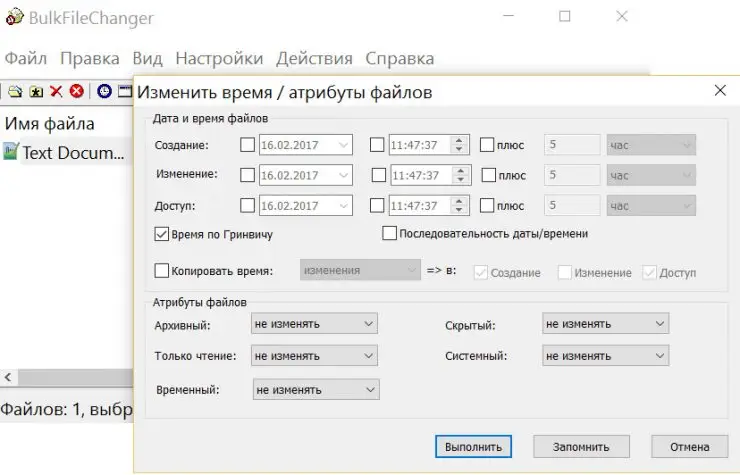Close the Изменить время / атрибуты файлов dialog
The image size is (740, 475).
720,91
